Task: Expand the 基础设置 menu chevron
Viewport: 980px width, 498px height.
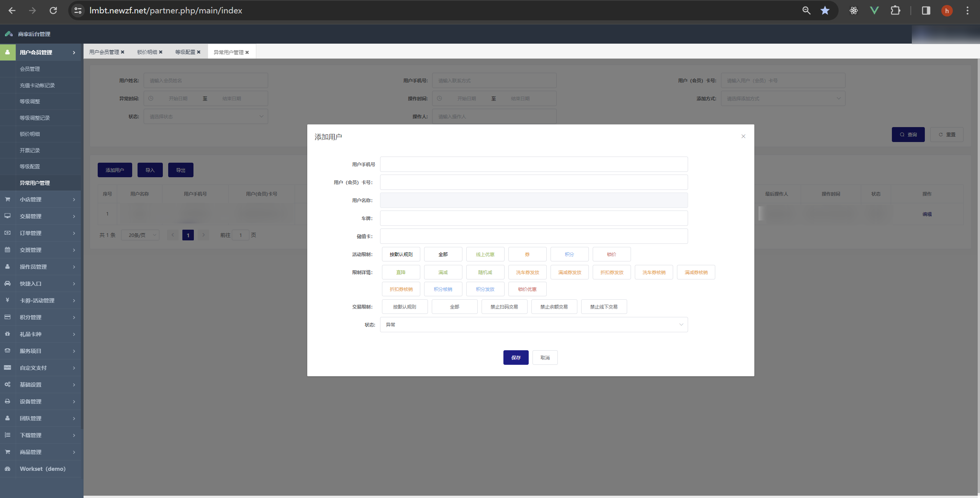Action: click(x=74, y=385)
